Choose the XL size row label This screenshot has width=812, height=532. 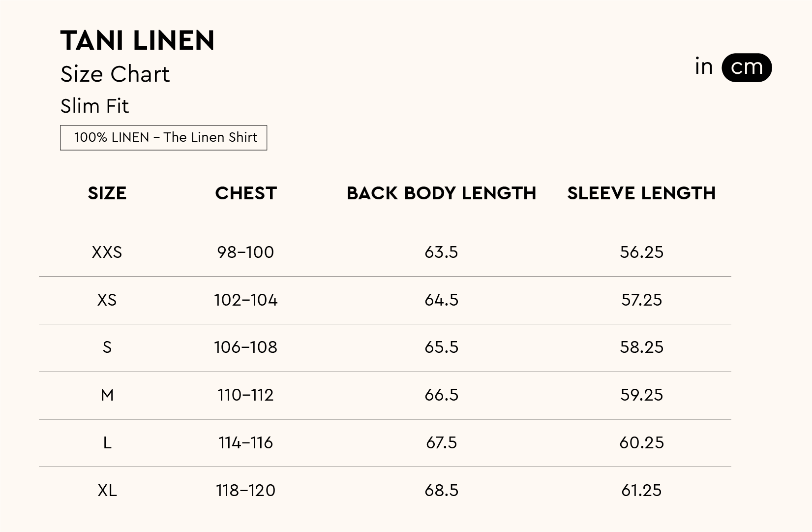(x=107, y=491)
